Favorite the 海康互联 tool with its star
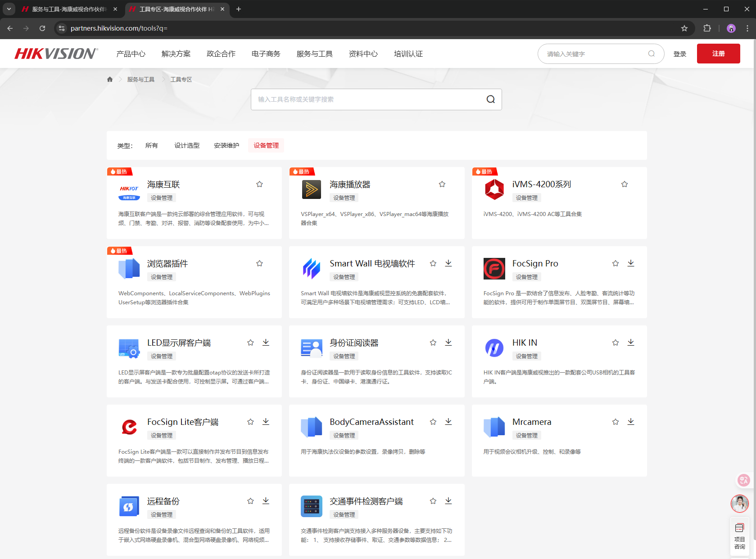Viewport: 756px width, 559px height. (x=259, y=184)
